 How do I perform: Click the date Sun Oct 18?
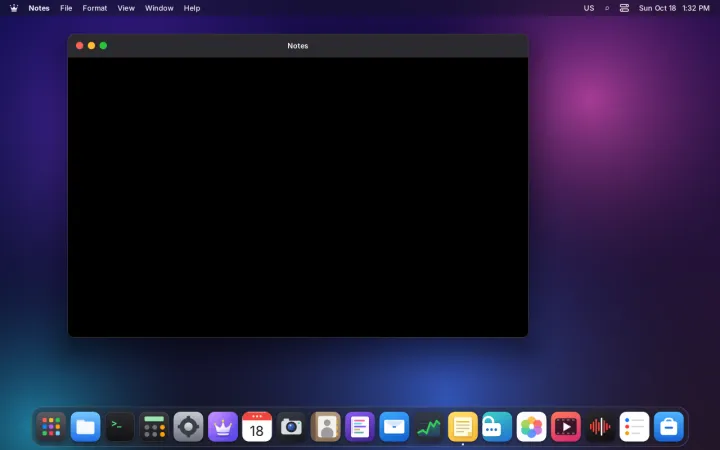point(657,8)
